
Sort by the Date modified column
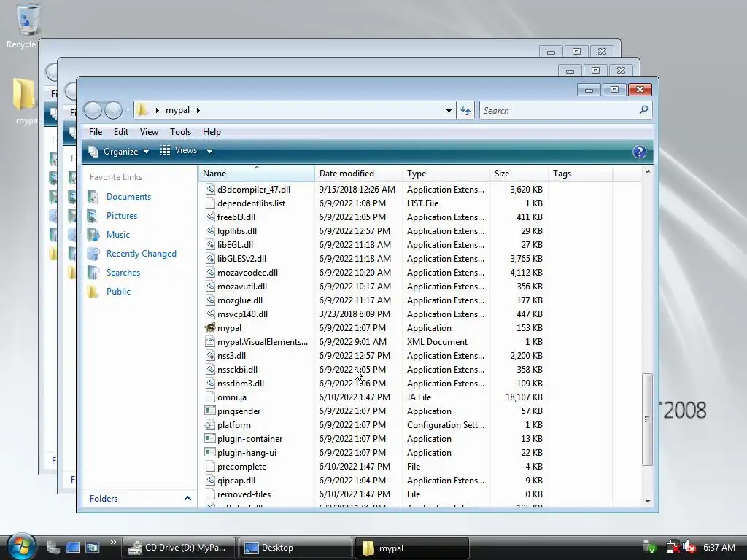[358, 174]
